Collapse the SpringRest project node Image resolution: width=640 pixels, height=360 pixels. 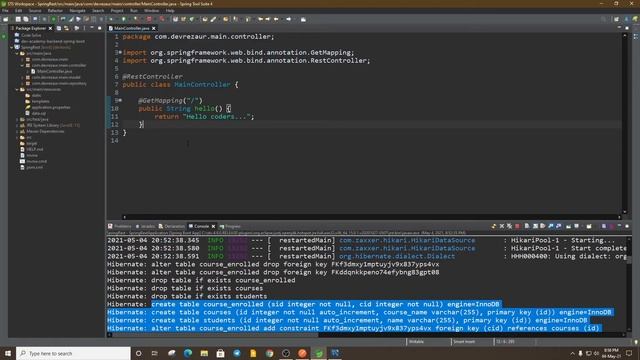click(x=12, y=47)
